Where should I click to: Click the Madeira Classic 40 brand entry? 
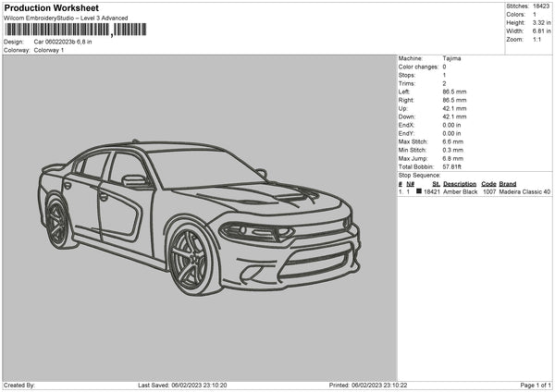[524, 191]
